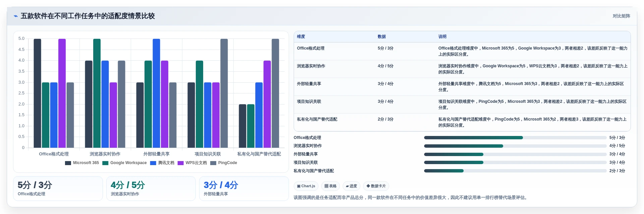Open the 4分 / 5分 浏览器实时协作 stat card

(151, 189)
